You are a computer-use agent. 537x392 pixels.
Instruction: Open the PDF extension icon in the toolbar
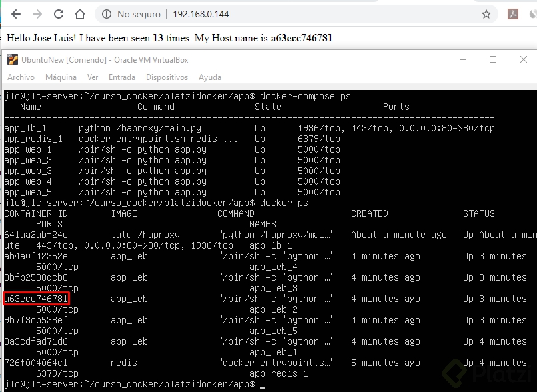(512, 14)
